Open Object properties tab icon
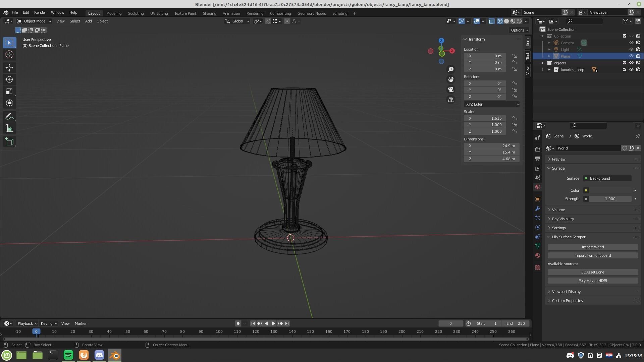 [538, 199]
